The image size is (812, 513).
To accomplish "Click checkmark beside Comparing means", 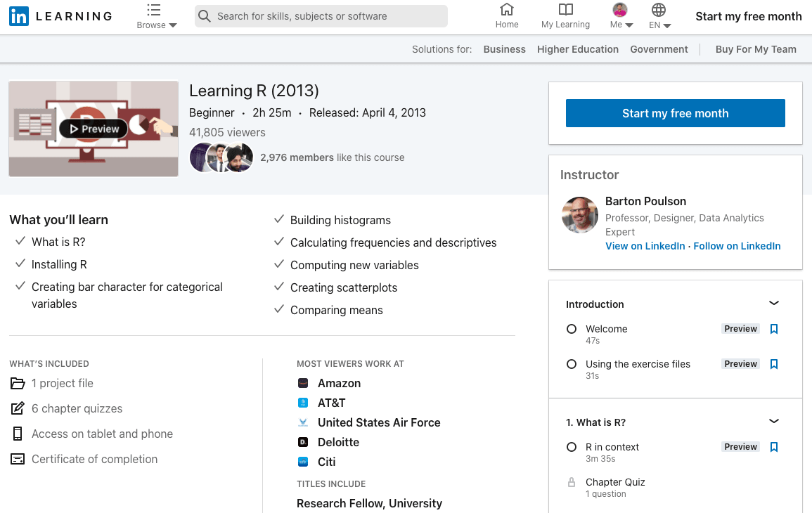I will [279, 309].
